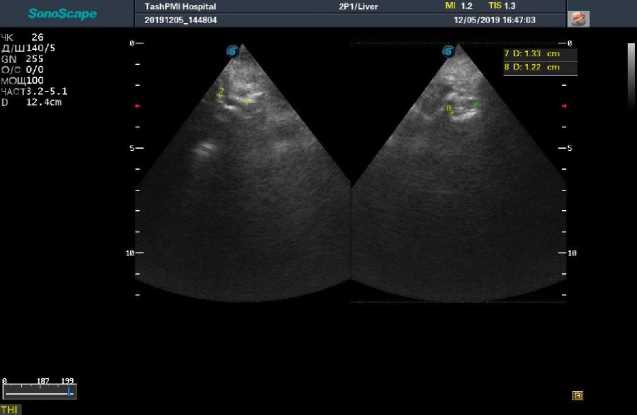This screenshot has width=637, height=415.
Task: Click caliper label '8' on right image
Action: pos(448,108)
